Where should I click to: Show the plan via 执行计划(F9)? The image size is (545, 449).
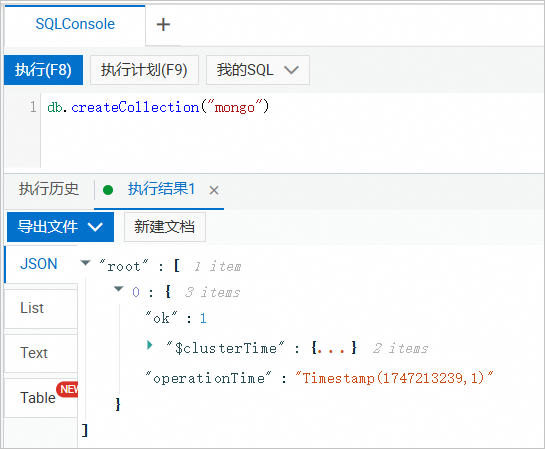coord(144,70)
